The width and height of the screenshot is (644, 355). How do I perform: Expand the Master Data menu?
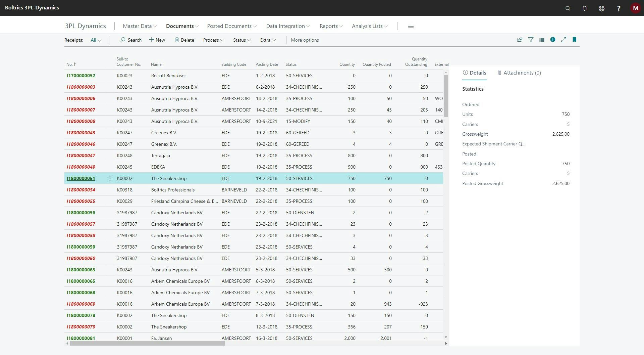click(x=140, y=26)
